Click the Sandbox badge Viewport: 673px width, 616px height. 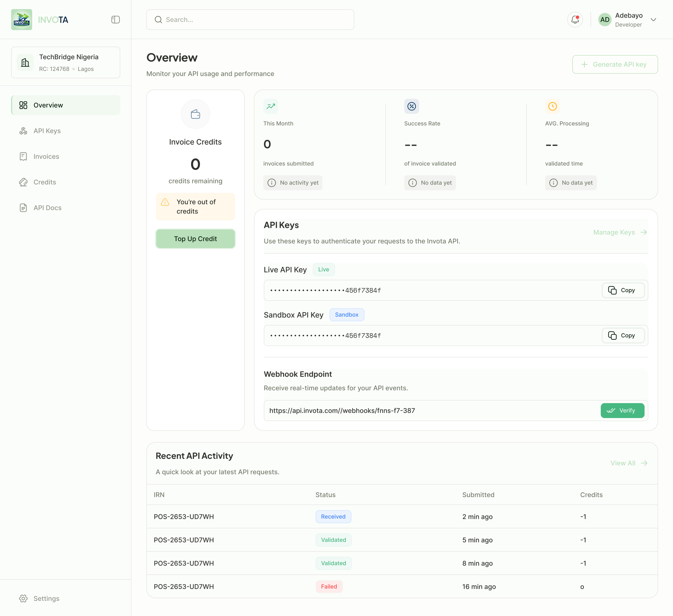(347, 315)
